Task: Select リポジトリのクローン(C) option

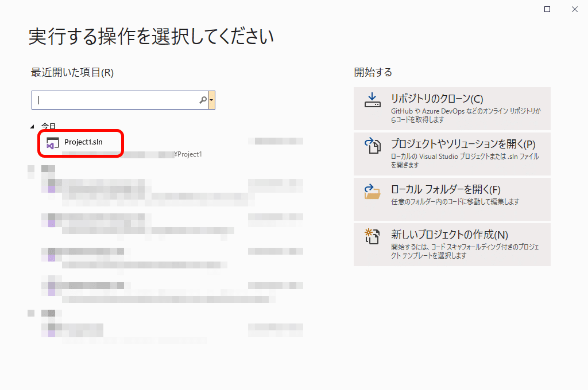Action: [x=452, y=108]
